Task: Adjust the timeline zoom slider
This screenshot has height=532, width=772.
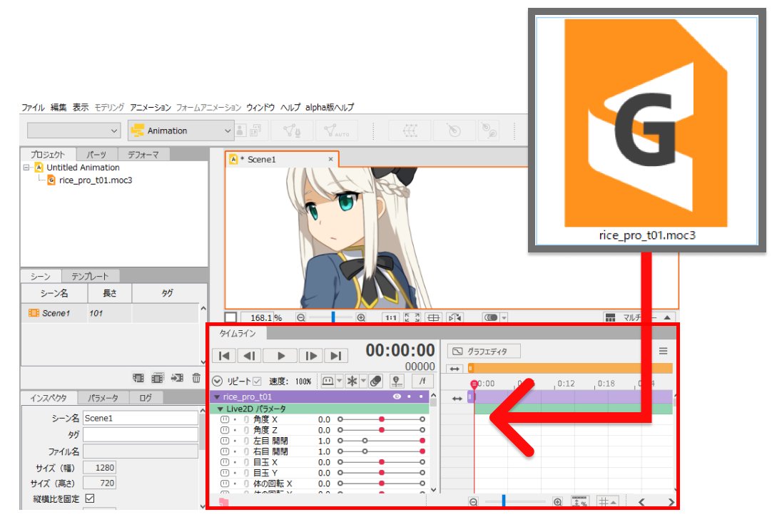Action: (504, 501)
